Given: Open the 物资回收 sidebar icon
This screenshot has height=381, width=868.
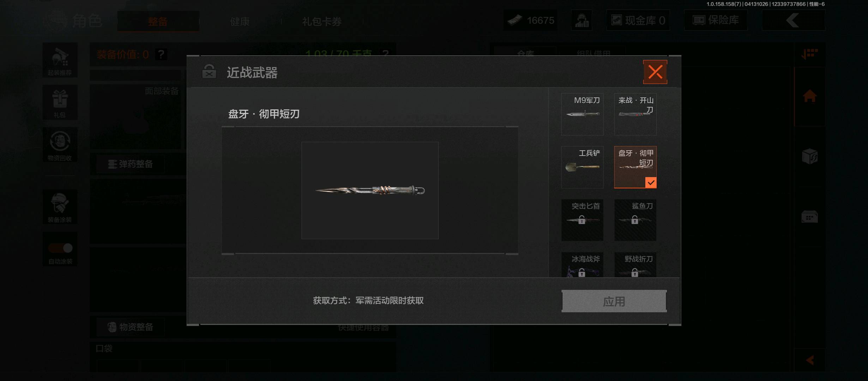Looking at the screenshot, I should coord(60,145).
